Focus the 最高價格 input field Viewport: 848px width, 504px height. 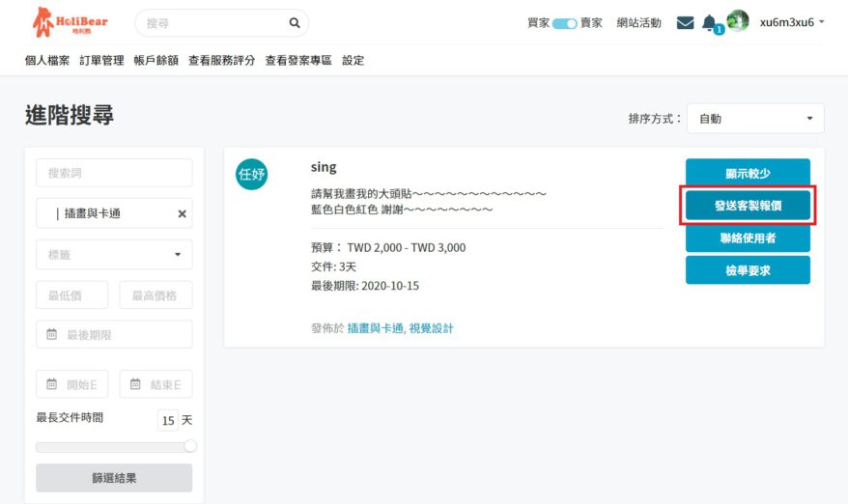(155, 295)
